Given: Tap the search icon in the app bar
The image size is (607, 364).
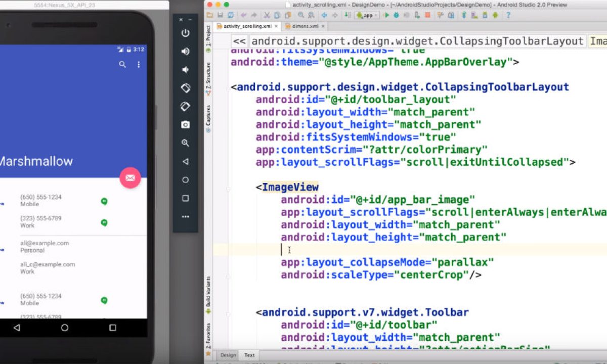Looking at the screenshot, I should click(x=122, y=65).
